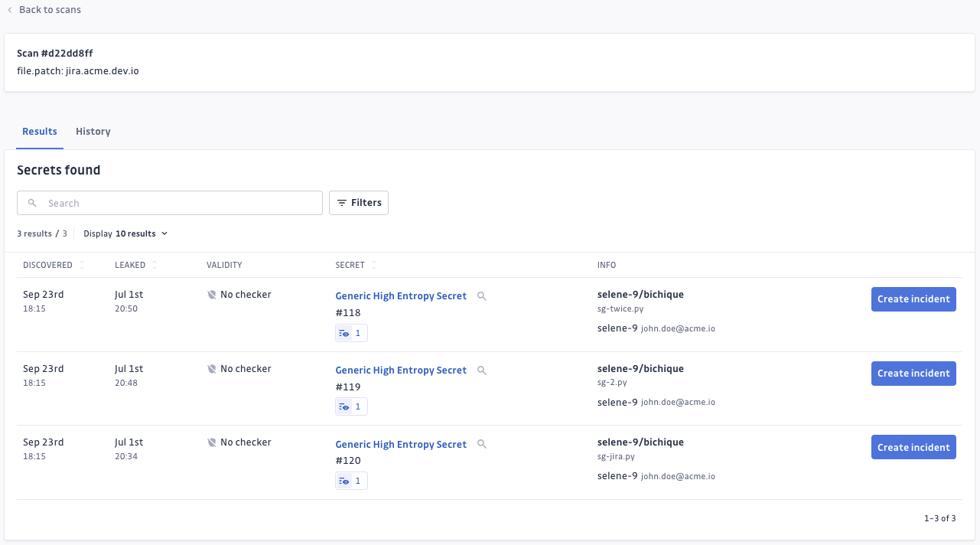The height and width of the screenshot is (545, 980).
Task: Sort by the Leaked column arrows
Action: [155, 265]
